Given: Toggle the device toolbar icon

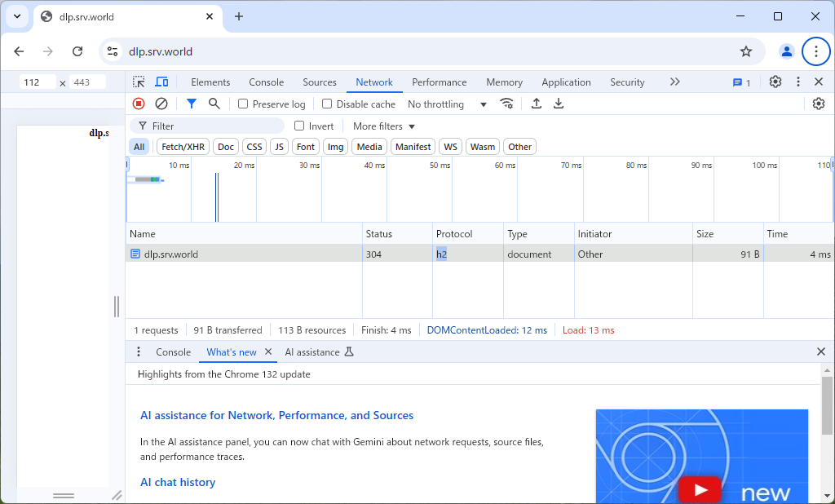Looking at the screenshot, I should [161, 82].
